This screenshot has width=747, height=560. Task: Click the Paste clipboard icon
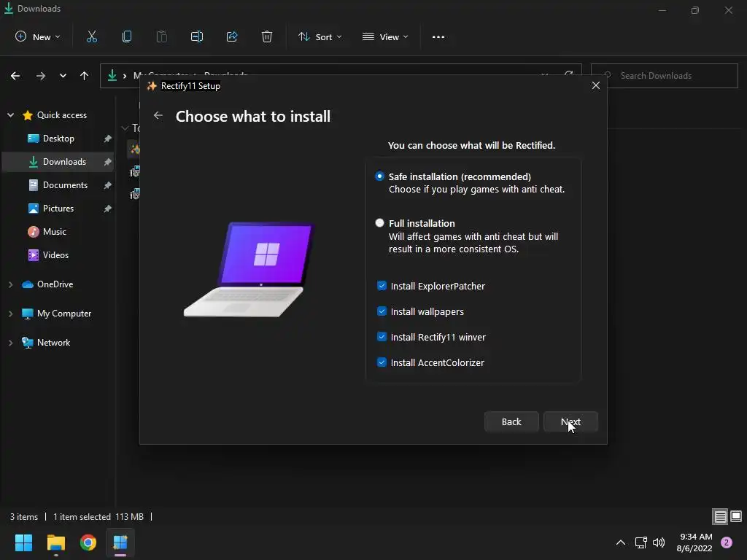(162, 36)
